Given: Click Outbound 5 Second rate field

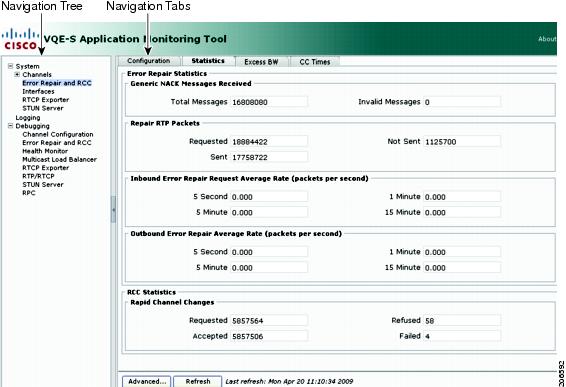Looking at the screenshot, I should pos(269,252).
